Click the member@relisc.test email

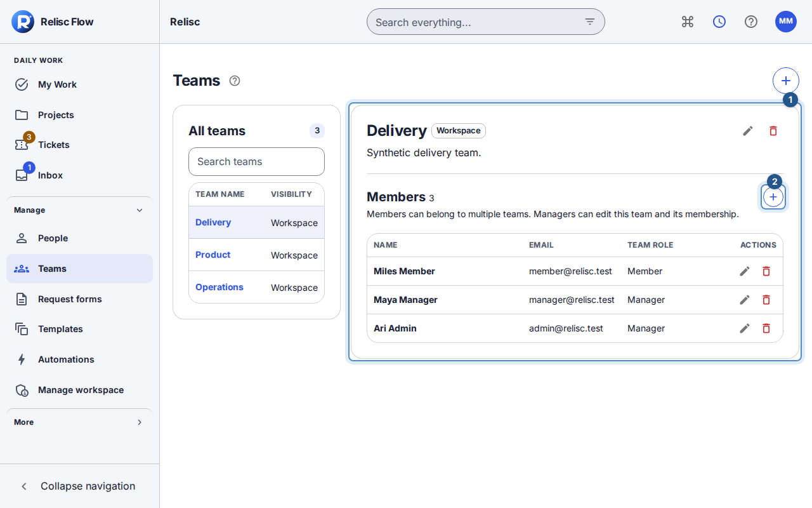point(570,271)
